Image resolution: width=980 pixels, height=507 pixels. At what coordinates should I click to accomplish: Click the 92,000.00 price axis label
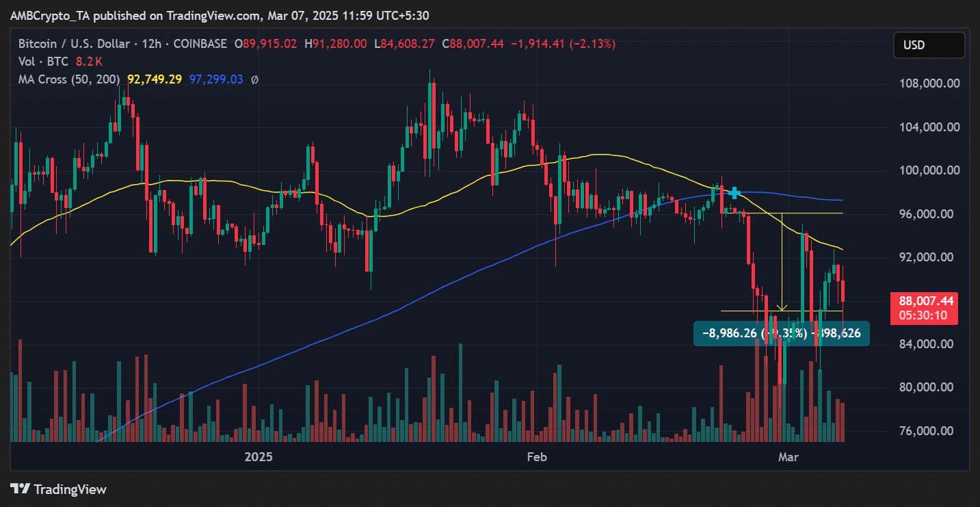click(926, 257)
